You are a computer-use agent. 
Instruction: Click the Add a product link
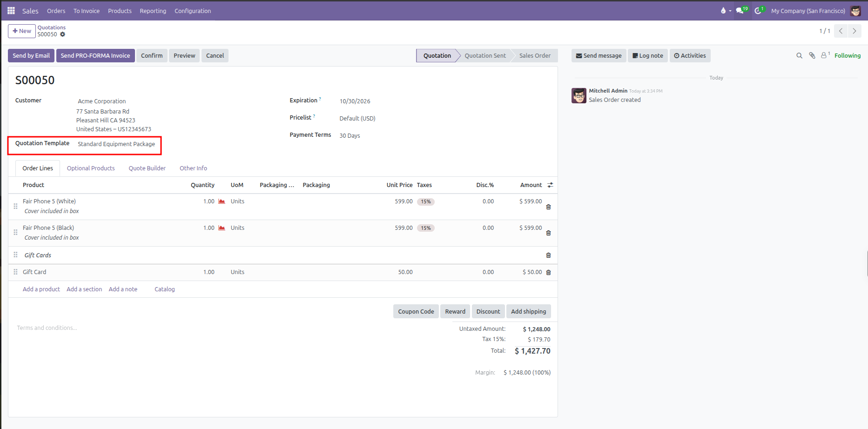(41, 289)
